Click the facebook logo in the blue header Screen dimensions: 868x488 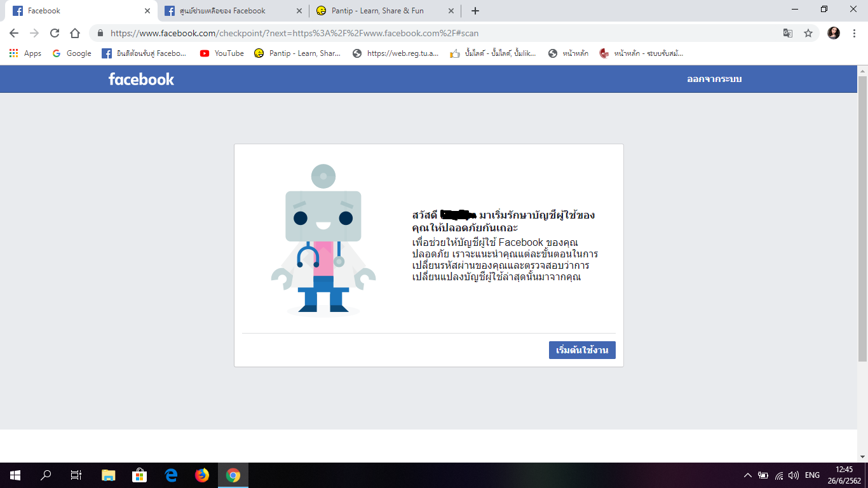[x=141, y=79]
